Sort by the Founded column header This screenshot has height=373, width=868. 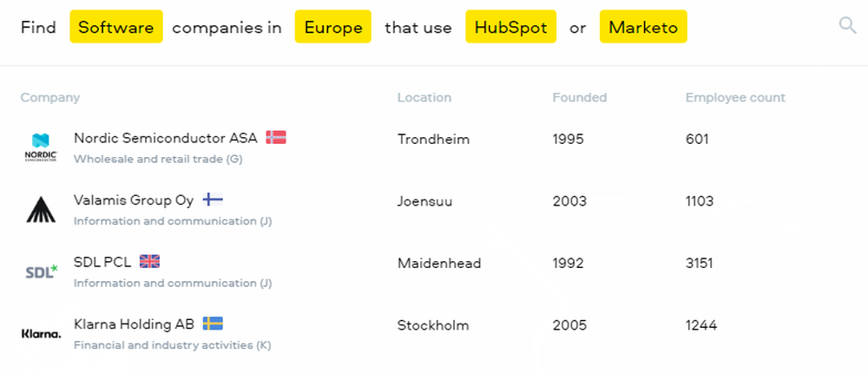click(x=579, y=97)
